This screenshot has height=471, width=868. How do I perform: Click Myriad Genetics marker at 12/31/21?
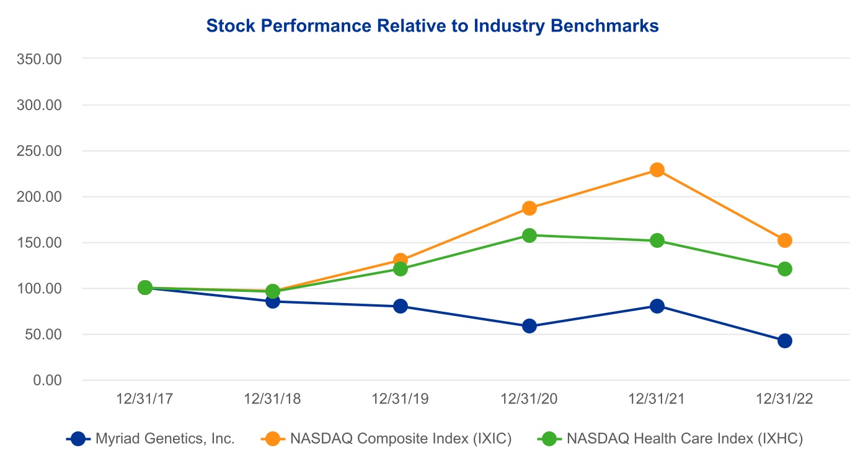[657, 306]
